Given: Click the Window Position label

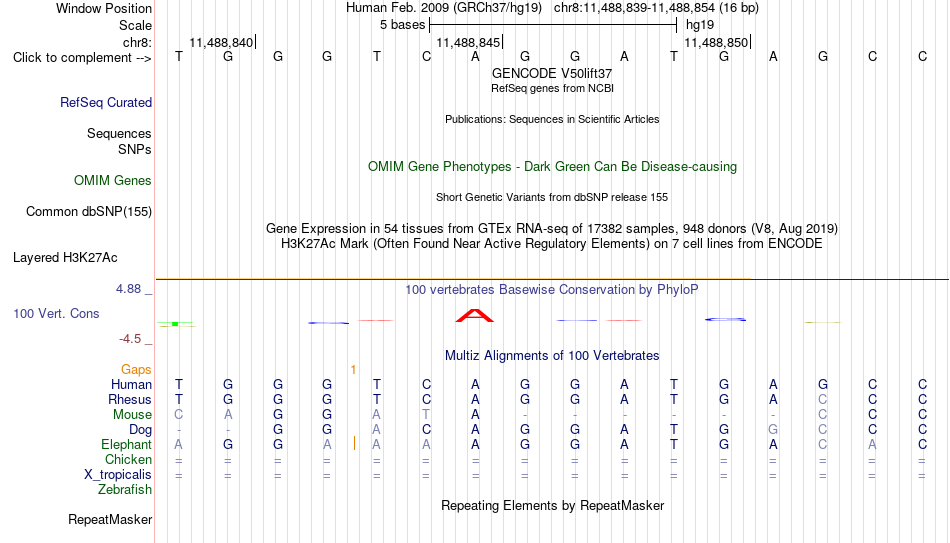Looking at the screenshot, I should pyautogui.click(x=104, y=8).
